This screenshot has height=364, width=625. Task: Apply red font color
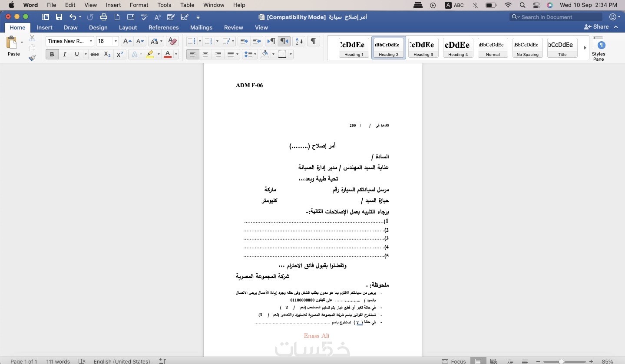[168, 54]
